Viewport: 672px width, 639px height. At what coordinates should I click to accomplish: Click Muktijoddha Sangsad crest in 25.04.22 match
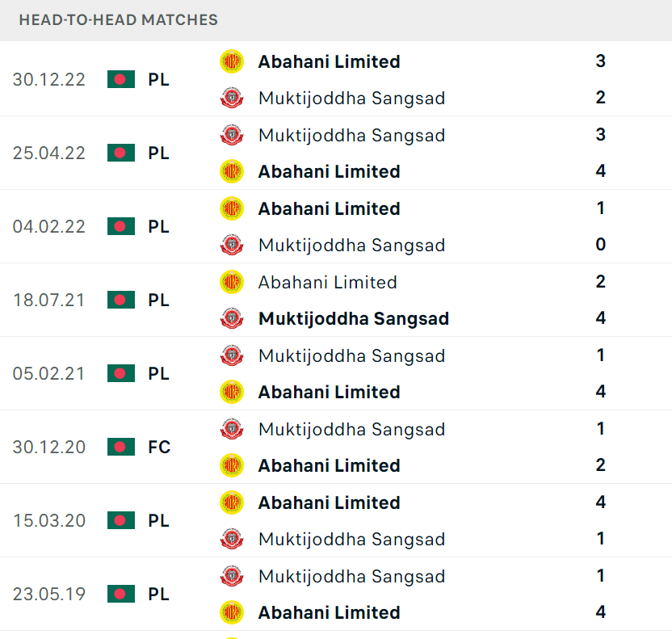coord(232,135)
